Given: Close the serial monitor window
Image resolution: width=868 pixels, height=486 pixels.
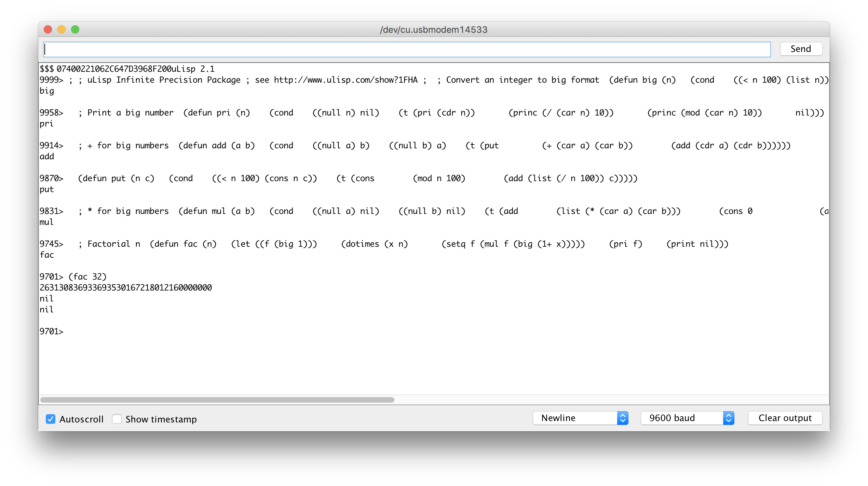Looking at the screenshot, I should 48,29.
